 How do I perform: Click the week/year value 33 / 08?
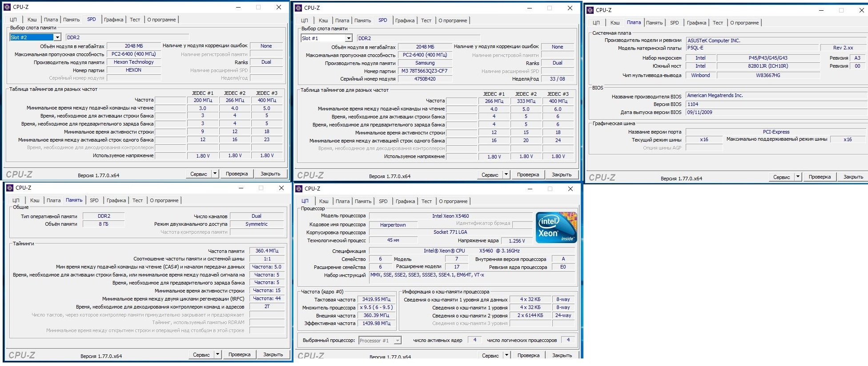558,79
